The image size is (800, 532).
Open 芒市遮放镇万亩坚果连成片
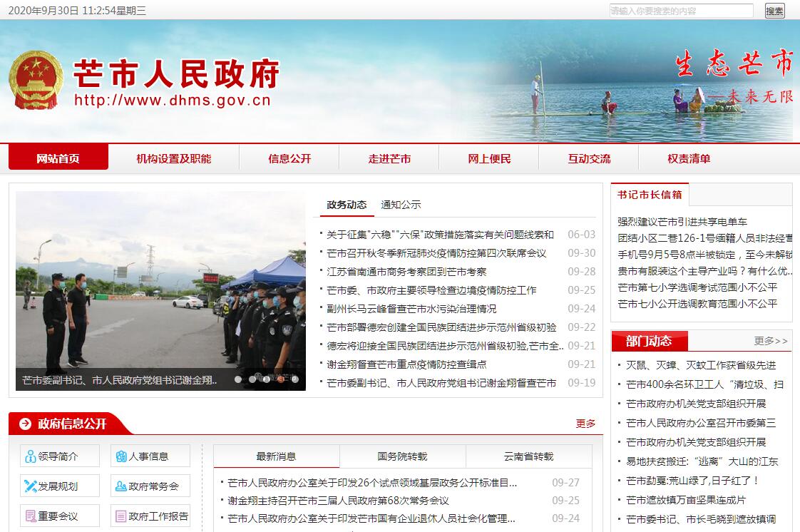click(685, 500)
